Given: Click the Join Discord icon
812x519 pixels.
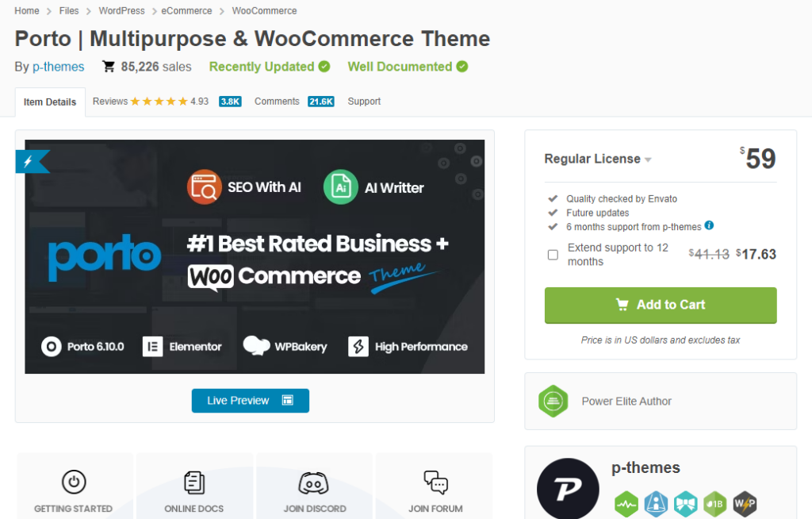Looking at the screenshot, I should click(313, 483).
